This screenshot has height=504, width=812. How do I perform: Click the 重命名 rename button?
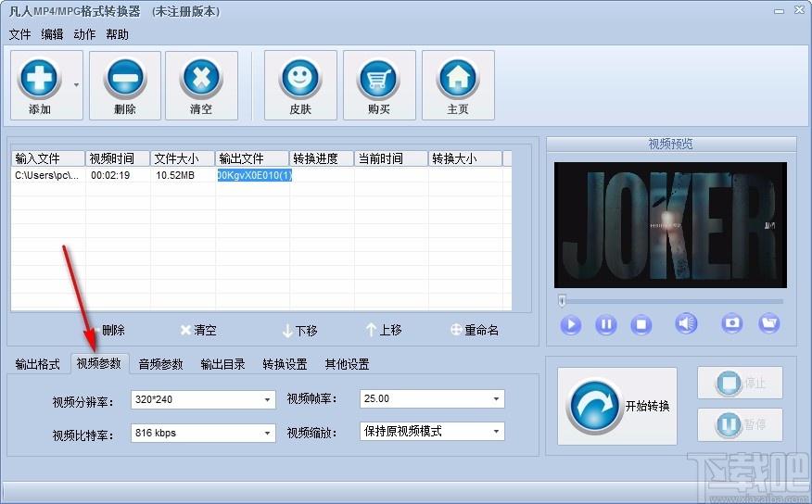475,330
